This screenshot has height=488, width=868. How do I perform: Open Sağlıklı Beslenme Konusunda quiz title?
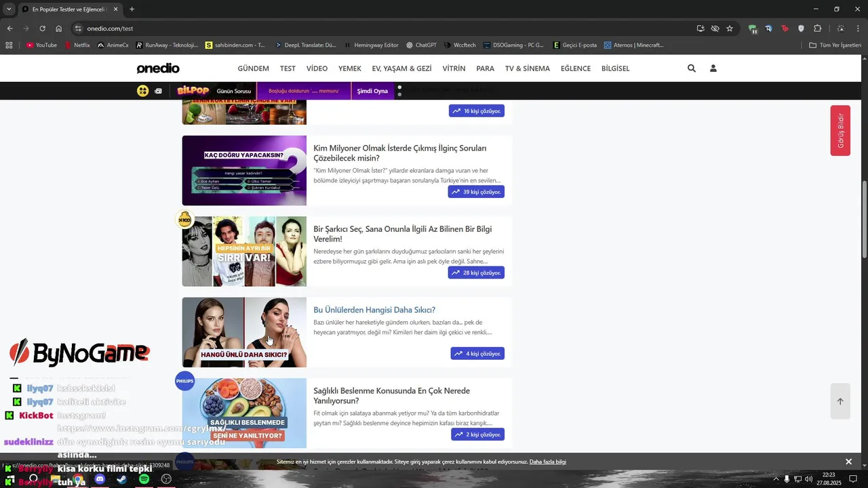click(x=391, y=396)
